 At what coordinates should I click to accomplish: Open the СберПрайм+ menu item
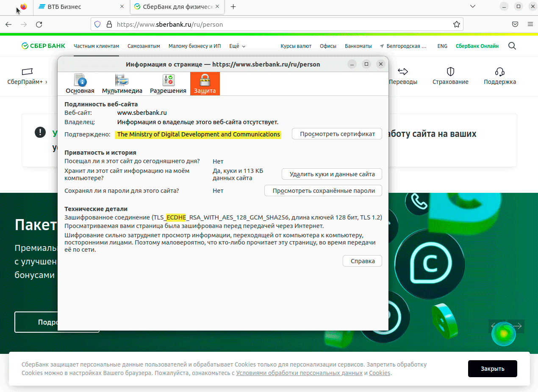[27, 77]
